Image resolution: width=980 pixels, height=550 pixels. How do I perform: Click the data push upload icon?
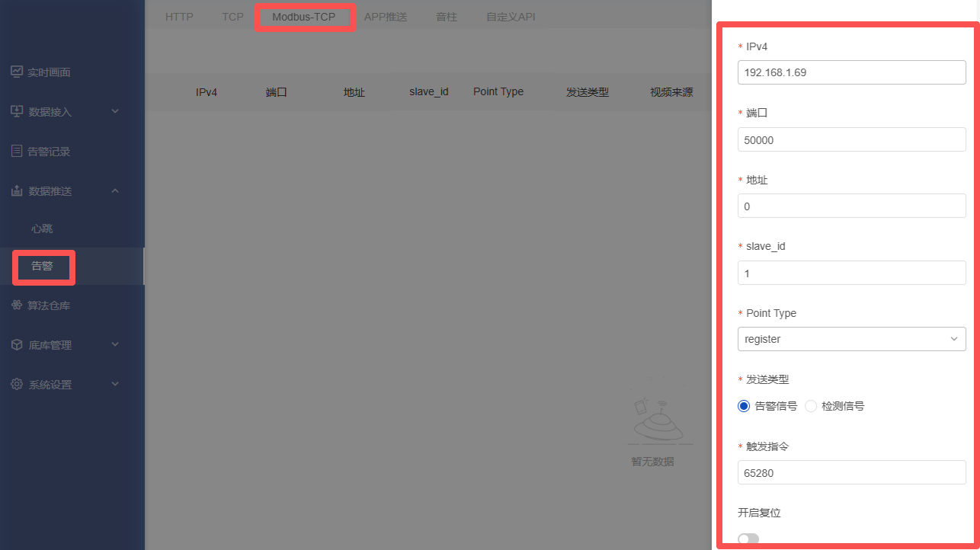(17, 190)
